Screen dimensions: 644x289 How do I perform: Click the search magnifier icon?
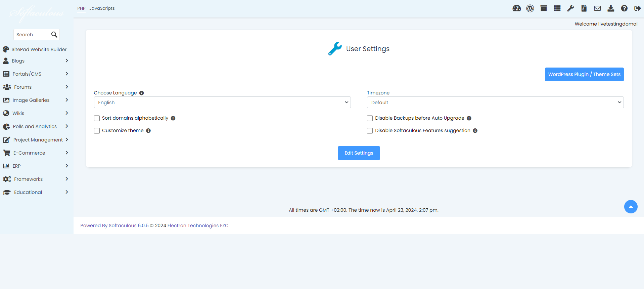point(54,35)
